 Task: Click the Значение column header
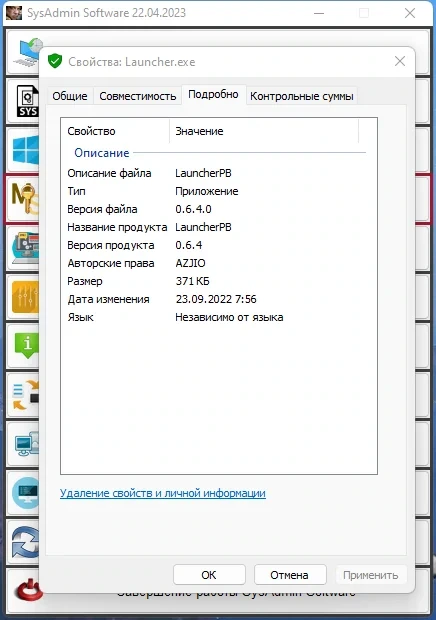click(x=264, y=131)
